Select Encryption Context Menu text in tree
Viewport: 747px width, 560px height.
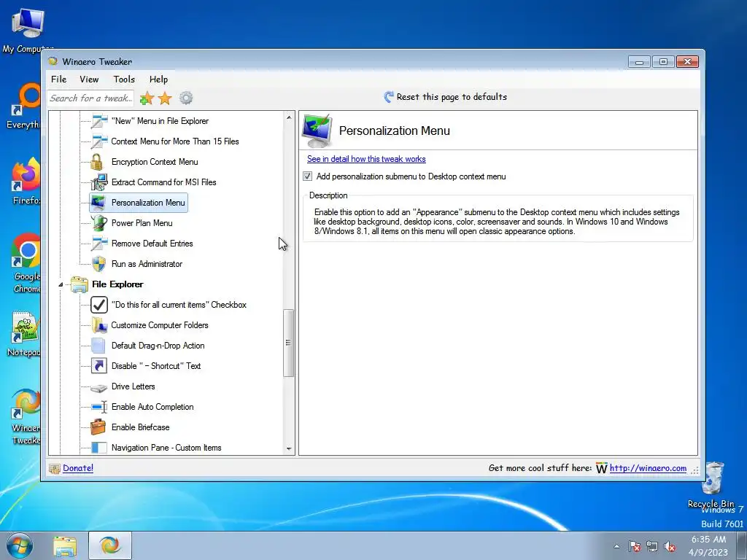[155, 162]
